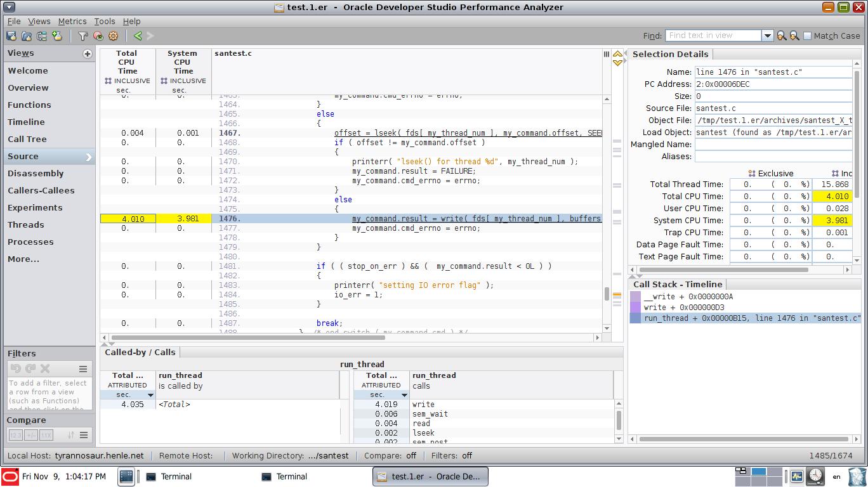Viewport: 868px width, 487px height.
Task: Select the write row in calls list
Action: [x=484, y=405]
